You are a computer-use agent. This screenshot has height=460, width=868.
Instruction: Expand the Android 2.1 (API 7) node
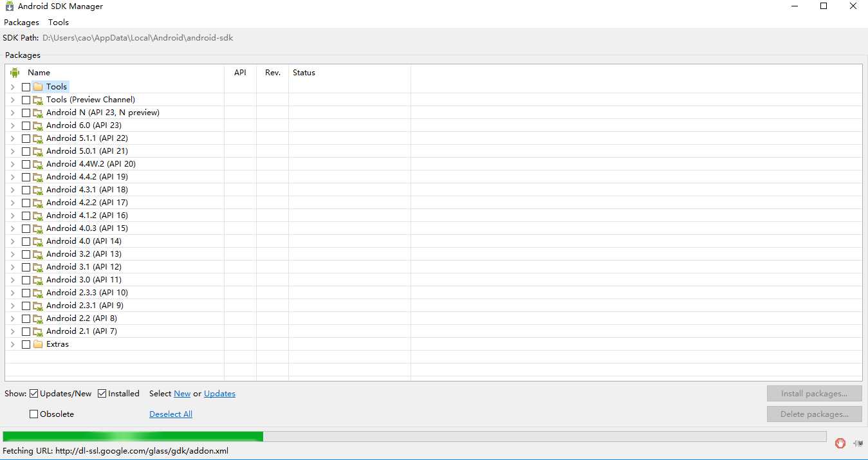tap(12, 331)
